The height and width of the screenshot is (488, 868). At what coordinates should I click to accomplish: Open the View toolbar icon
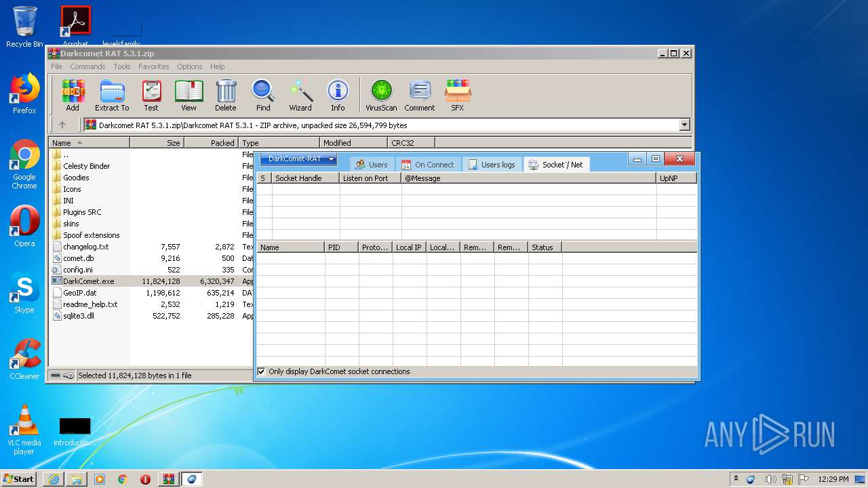189,95
